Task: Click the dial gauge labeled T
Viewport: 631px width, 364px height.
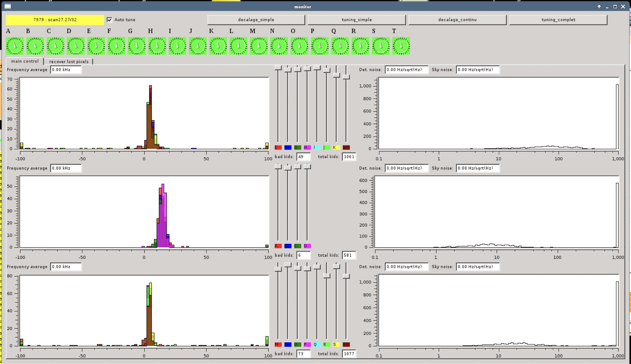Action: [401, 46]
